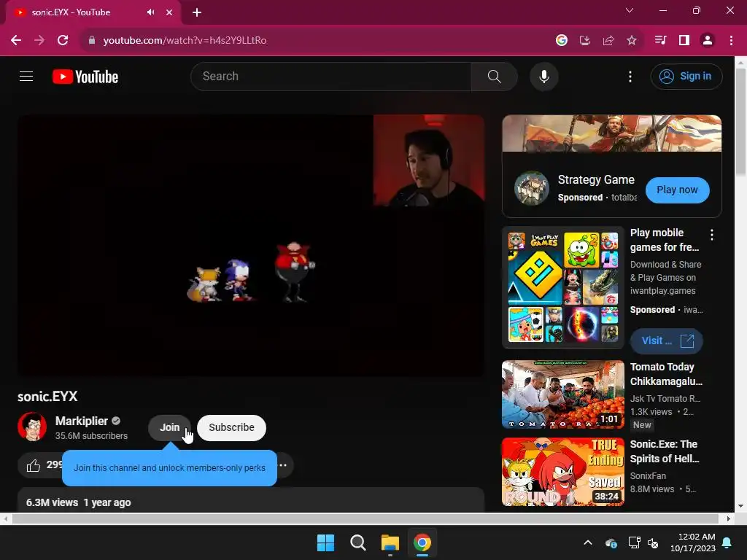Open Markiplier channel avatar
This screenshot has width=747, height=560.
pos(32,427)
